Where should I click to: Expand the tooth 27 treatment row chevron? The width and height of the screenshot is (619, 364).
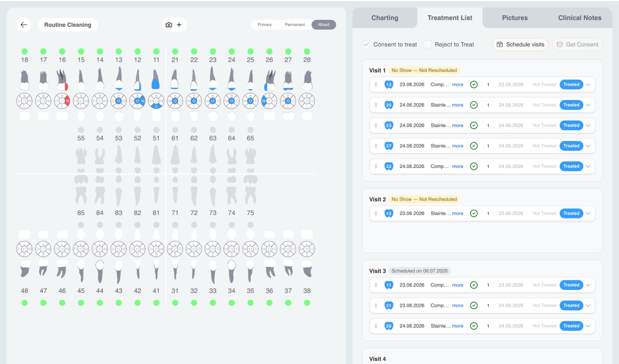pyautogui.click(x=588, y=146)
